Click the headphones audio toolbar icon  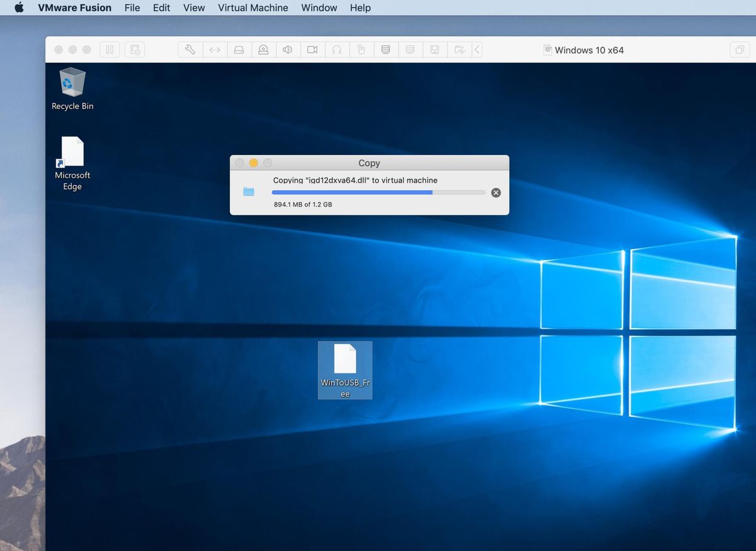coord(336,49)
